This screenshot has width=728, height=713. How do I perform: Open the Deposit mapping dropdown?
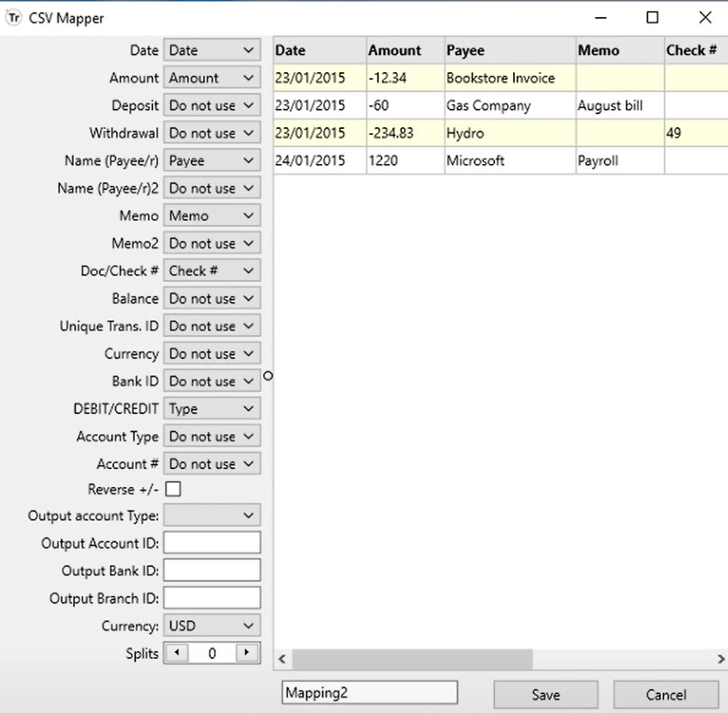[x=211, y=106]
